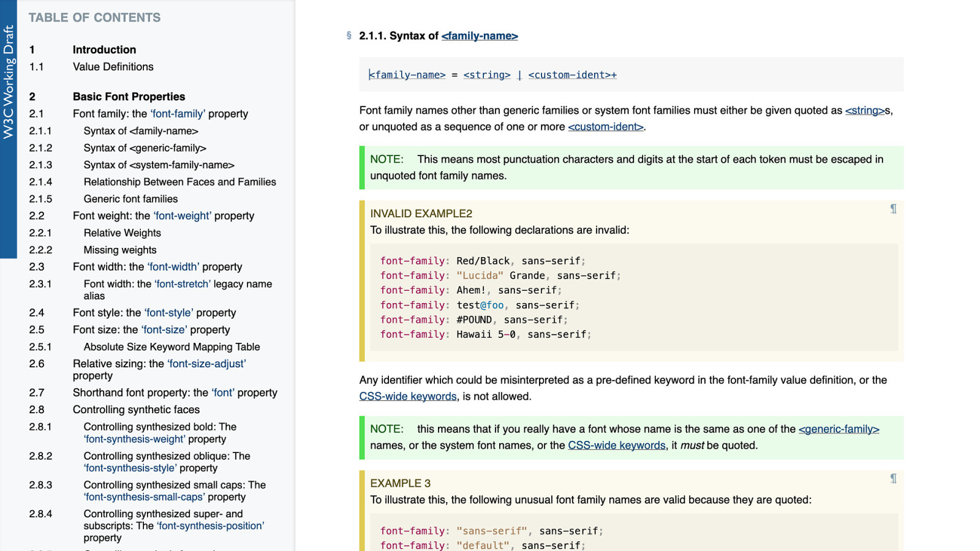980x551 pixels.
Task: Open TOC entry Syntax of <generic-family>
Action: click(x=145, y=148)
